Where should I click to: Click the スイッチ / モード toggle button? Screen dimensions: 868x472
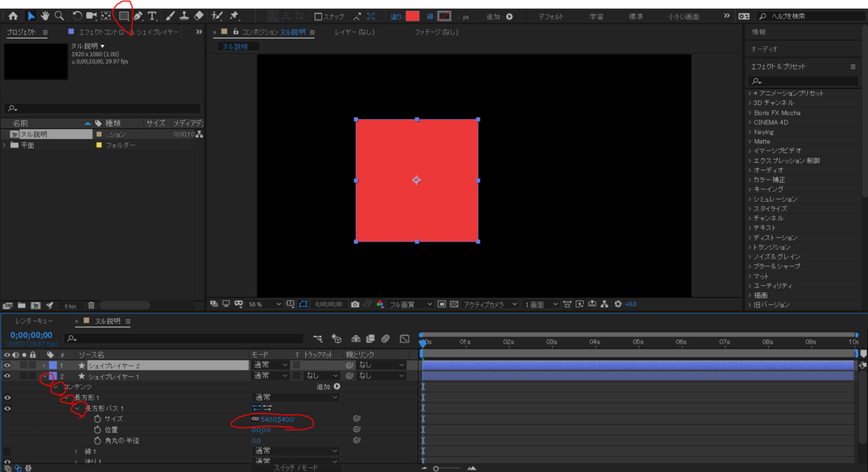coord(296,468)
